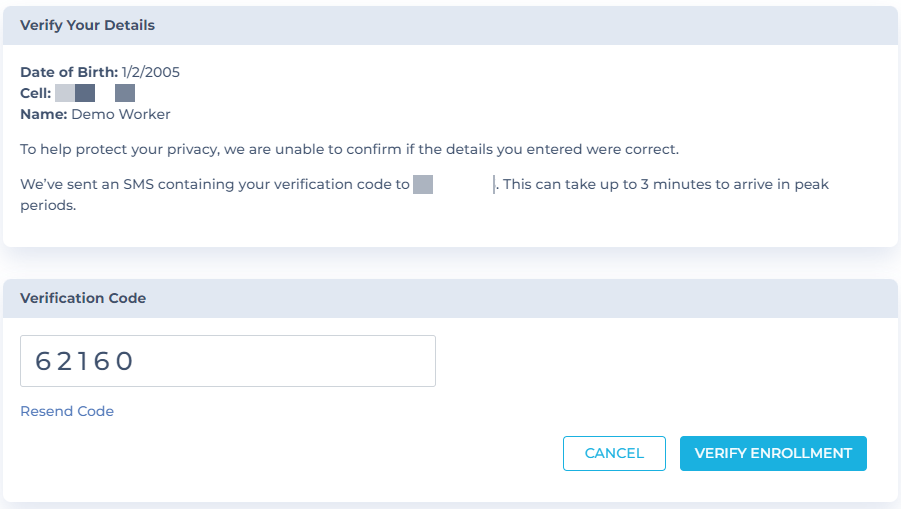
Task: Cancel the enrollment verification
Action: (614, 453)
